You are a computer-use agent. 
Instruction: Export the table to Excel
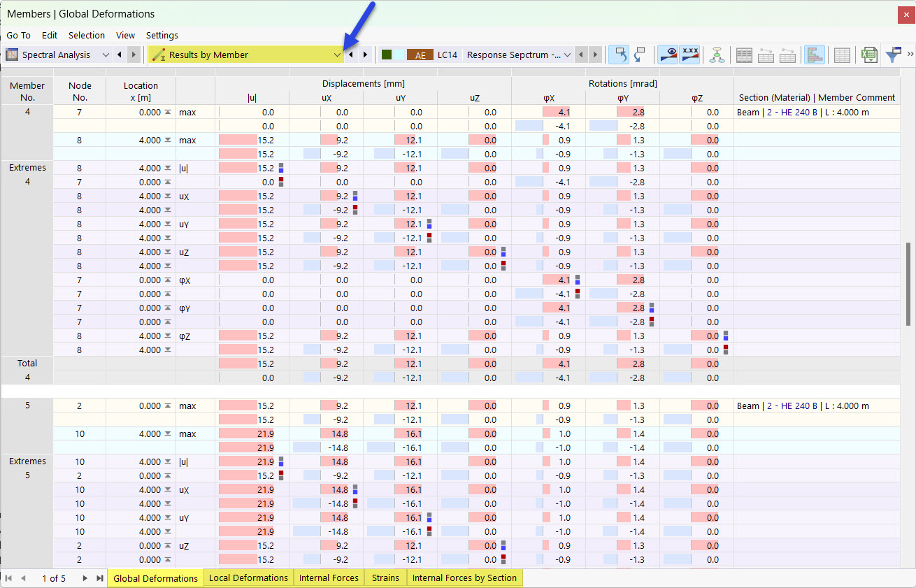pos(869,54)
